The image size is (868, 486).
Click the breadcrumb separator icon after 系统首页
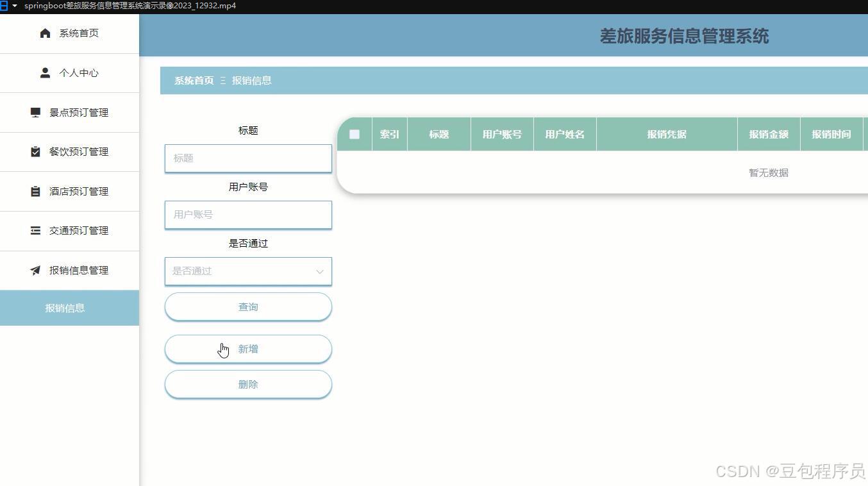tap(222, 81)
